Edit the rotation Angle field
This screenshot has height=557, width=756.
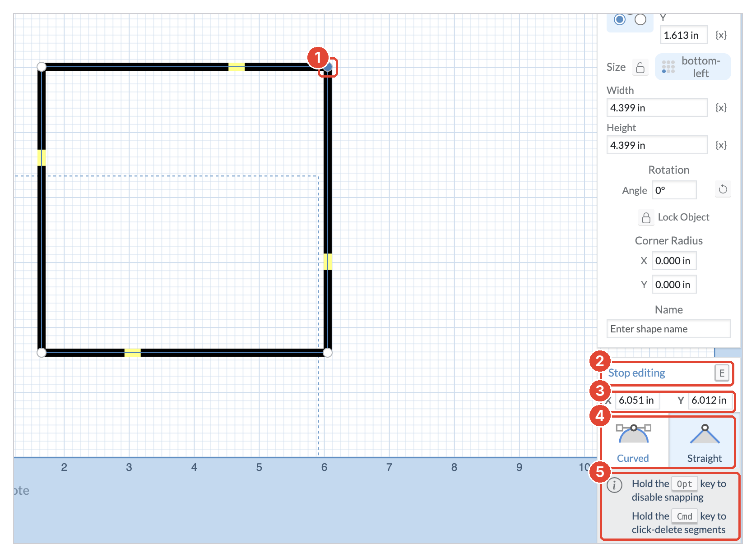coord(674,190)
